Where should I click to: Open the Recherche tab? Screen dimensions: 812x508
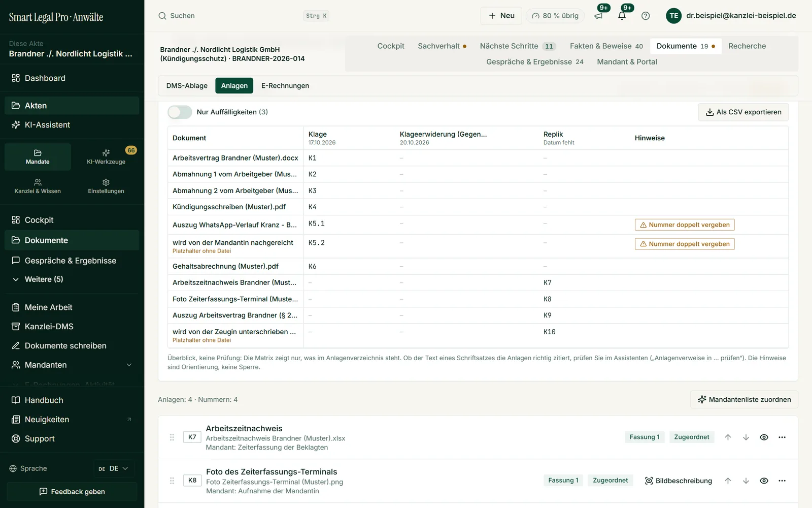coord(747,46)
